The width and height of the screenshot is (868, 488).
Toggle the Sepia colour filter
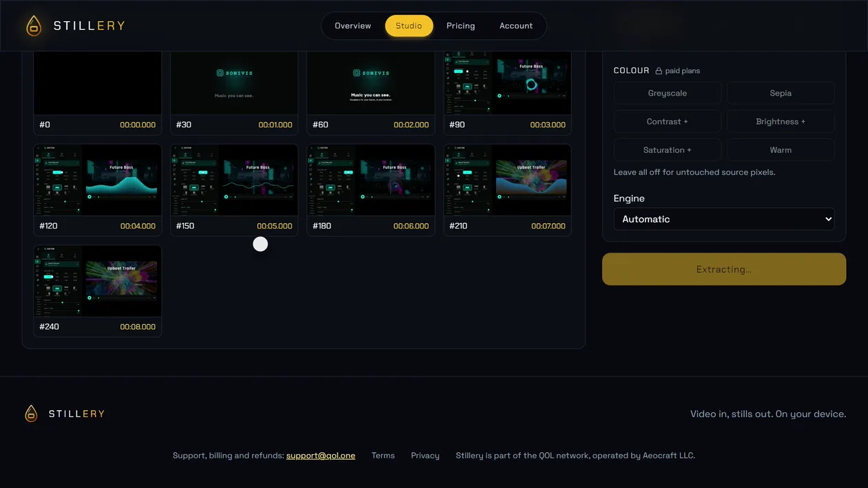point(781,93)
